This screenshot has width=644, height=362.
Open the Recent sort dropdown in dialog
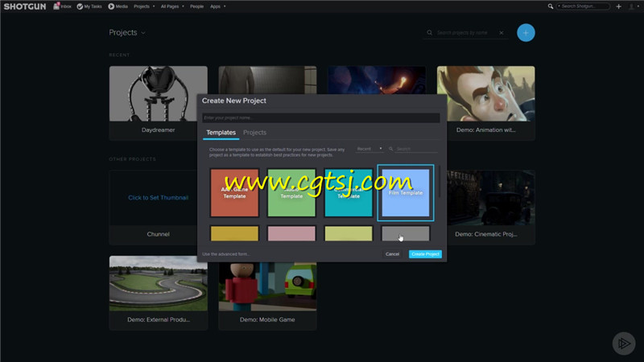(369, 149)
